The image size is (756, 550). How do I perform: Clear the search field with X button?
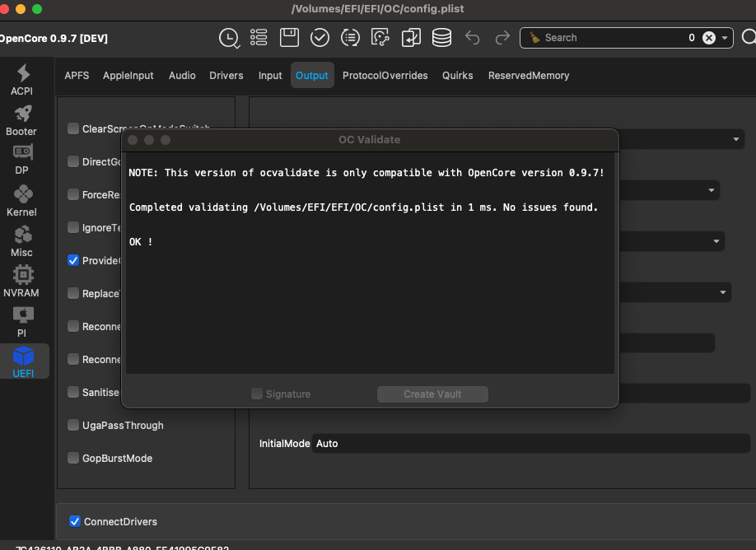pyautogui.click(x=708, y=38)
